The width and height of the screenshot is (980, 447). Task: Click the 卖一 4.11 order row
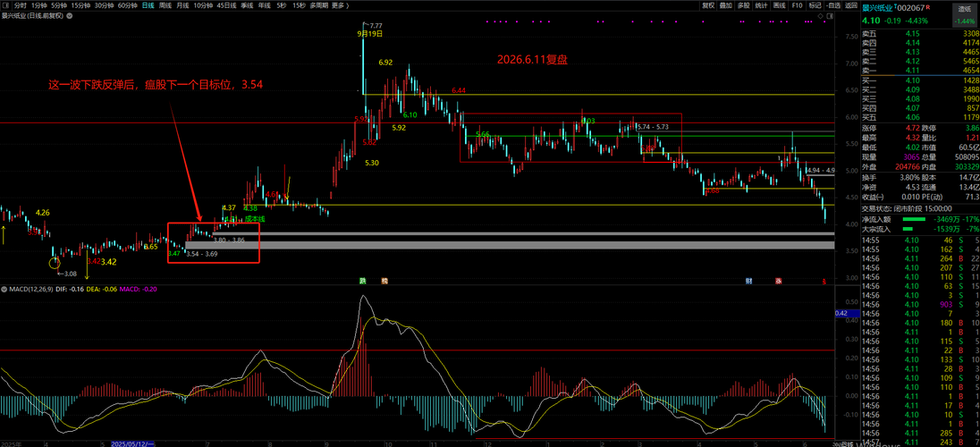click(x=920, y=72)
